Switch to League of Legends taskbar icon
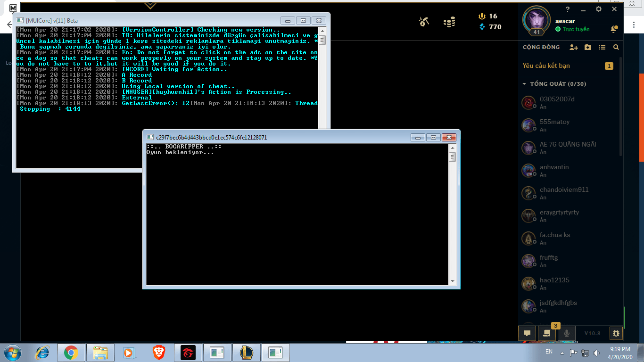The image size is (644, 362). [x=247, y=353]
